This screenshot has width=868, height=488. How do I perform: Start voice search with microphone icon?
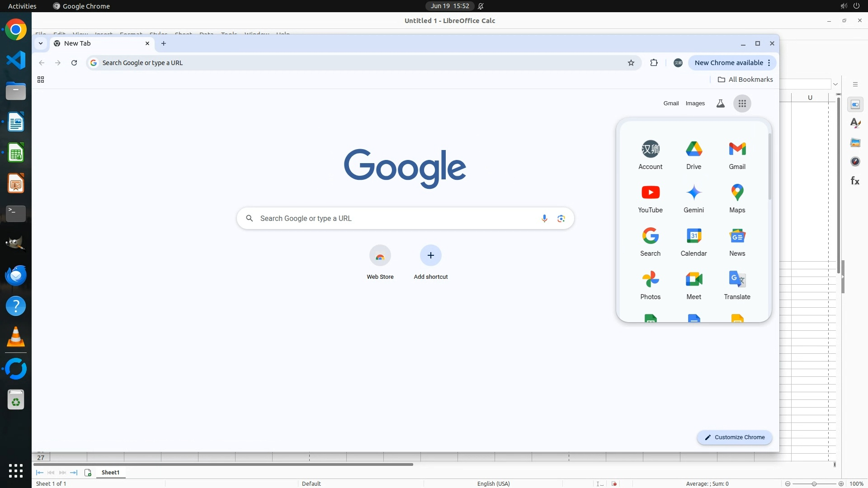(x=544, y=219)
